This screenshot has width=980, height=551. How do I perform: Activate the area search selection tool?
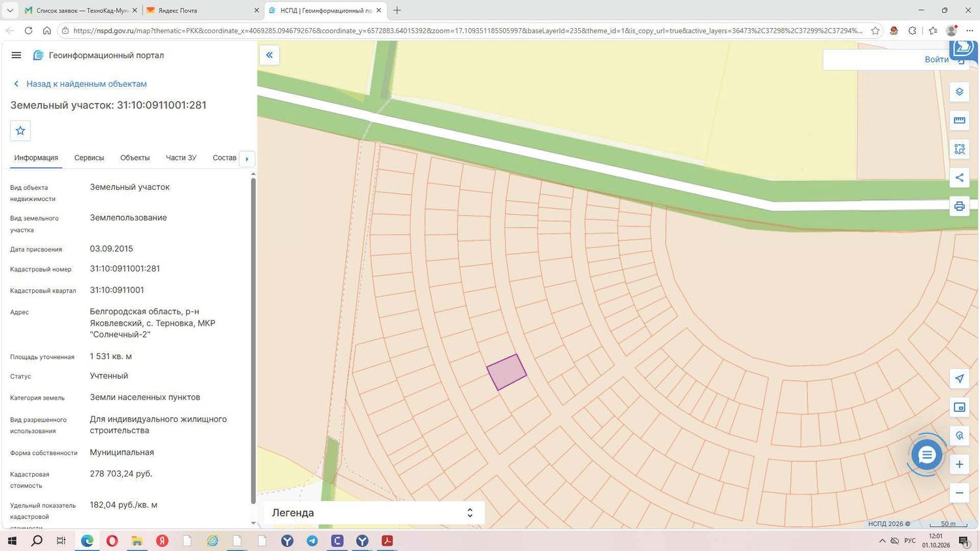959,149
